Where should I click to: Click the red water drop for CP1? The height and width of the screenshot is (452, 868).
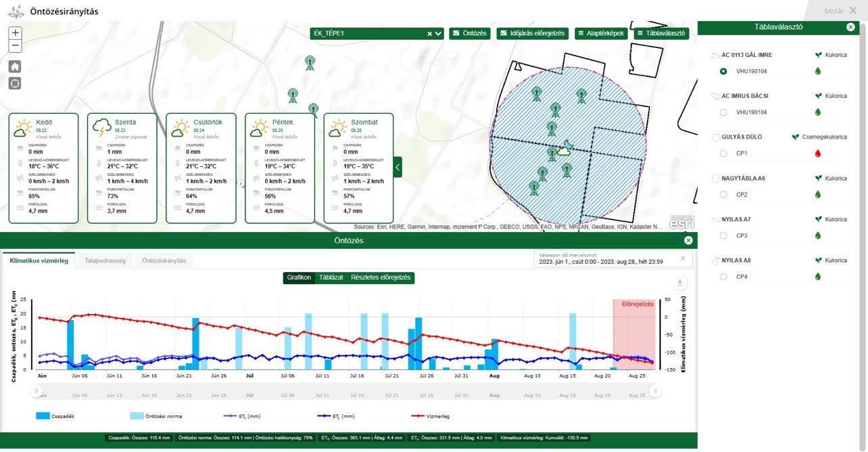tap(818, 154)
